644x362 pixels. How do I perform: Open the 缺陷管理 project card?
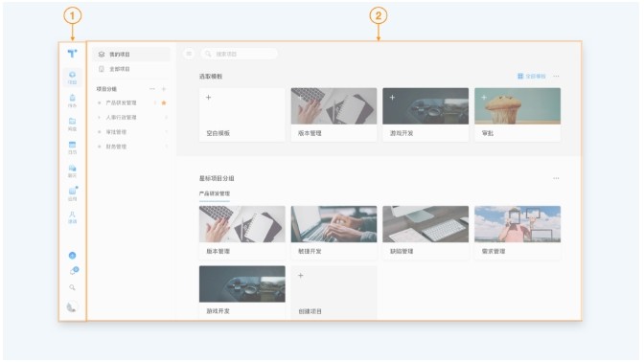425,233
